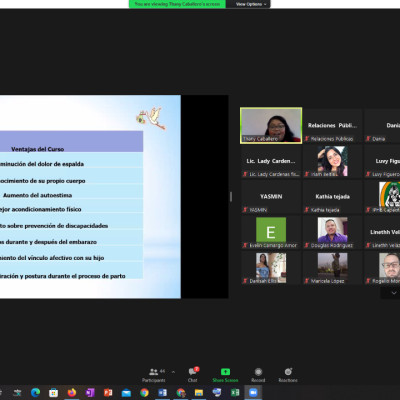Open the Reactions menu
The height and width of the screenshot is (400, 400).
point(288,375)
